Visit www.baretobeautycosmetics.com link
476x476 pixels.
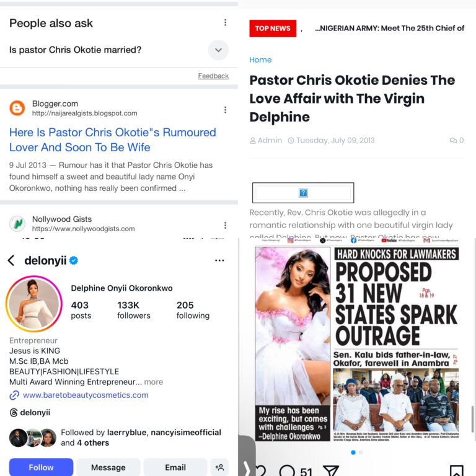(x=86, y=395)
